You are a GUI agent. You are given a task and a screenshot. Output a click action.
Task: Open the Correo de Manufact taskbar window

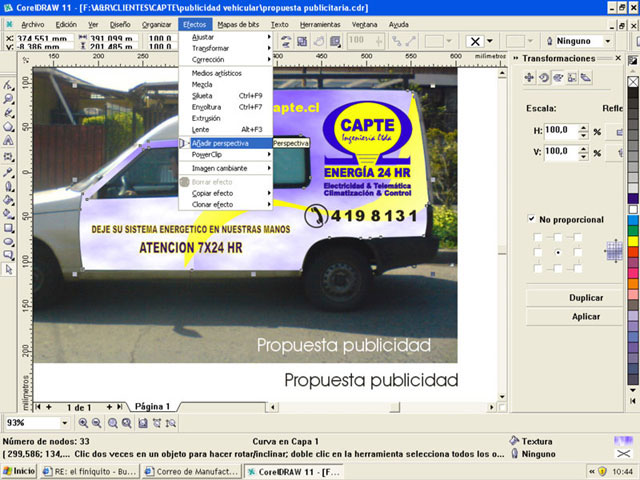191,471
